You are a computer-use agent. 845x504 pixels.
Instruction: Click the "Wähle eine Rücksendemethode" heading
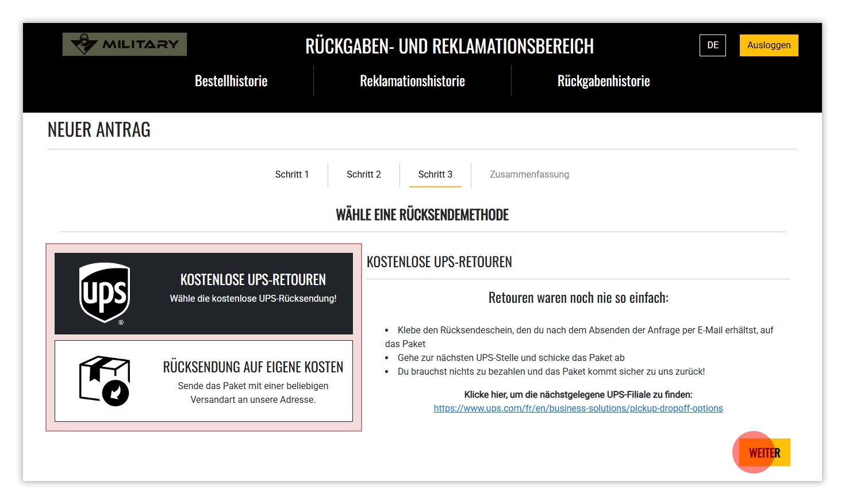[x=422, y=215]
